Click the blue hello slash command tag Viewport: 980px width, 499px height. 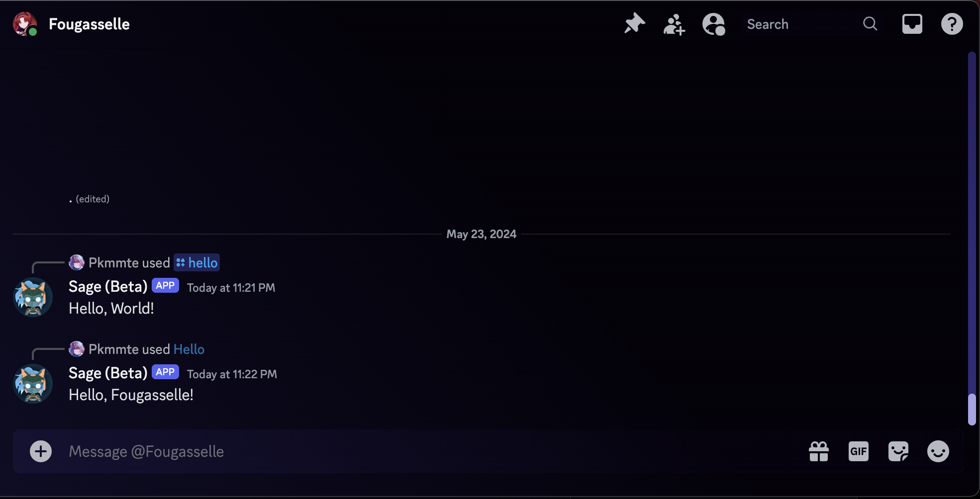coord(197,262)
